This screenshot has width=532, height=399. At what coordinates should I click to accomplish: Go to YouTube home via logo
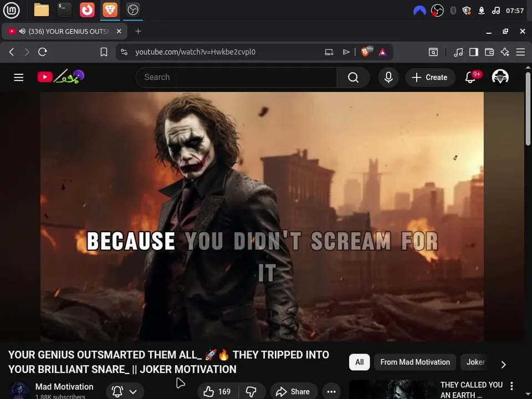(61, 76)
